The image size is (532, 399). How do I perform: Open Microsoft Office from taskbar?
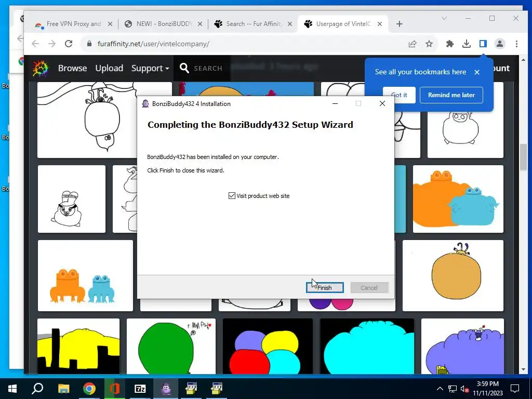point(115,389)
